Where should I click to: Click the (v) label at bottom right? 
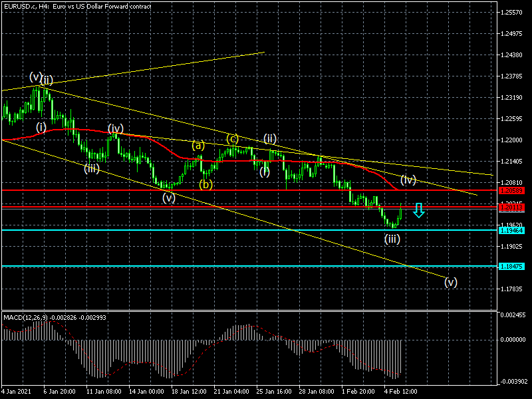[x=451, y=282]
